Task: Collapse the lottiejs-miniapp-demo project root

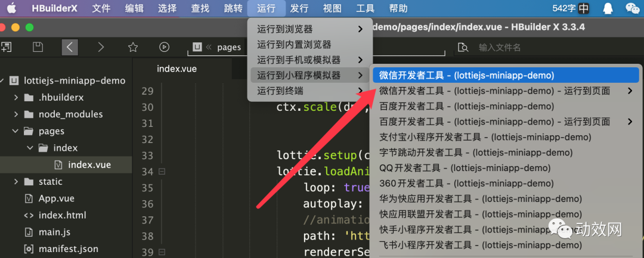Action: [2, 81]
